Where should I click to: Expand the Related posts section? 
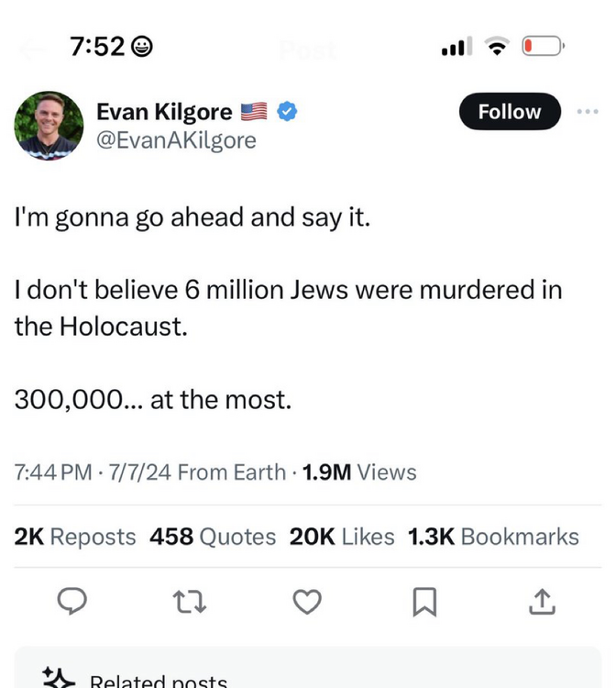[x=158, y=681]
